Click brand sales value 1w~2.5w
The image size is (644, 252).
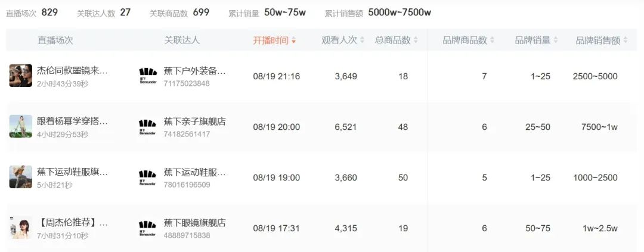point(600,229)
